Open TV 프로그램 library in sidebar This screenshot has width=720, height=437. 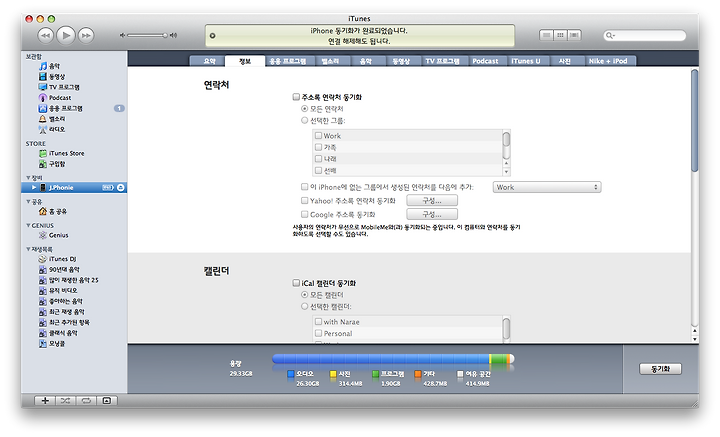[x=64, y=87]
